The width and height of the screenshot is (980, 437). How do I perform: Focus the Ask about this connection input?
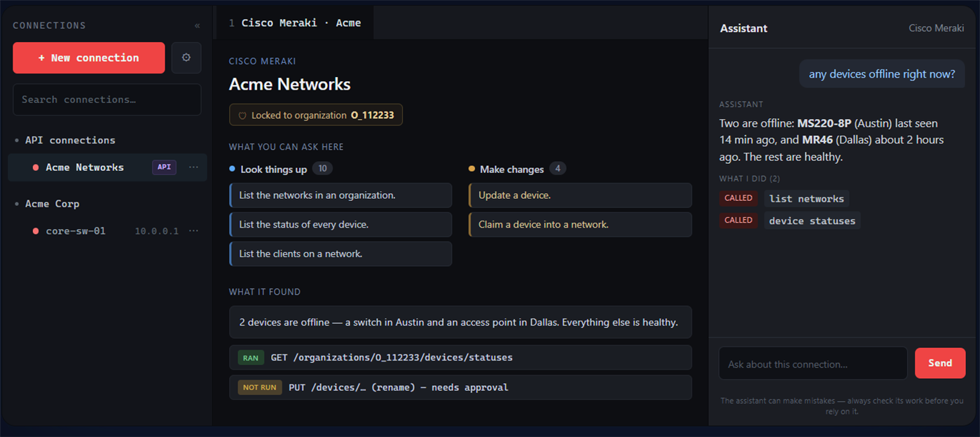813,363
